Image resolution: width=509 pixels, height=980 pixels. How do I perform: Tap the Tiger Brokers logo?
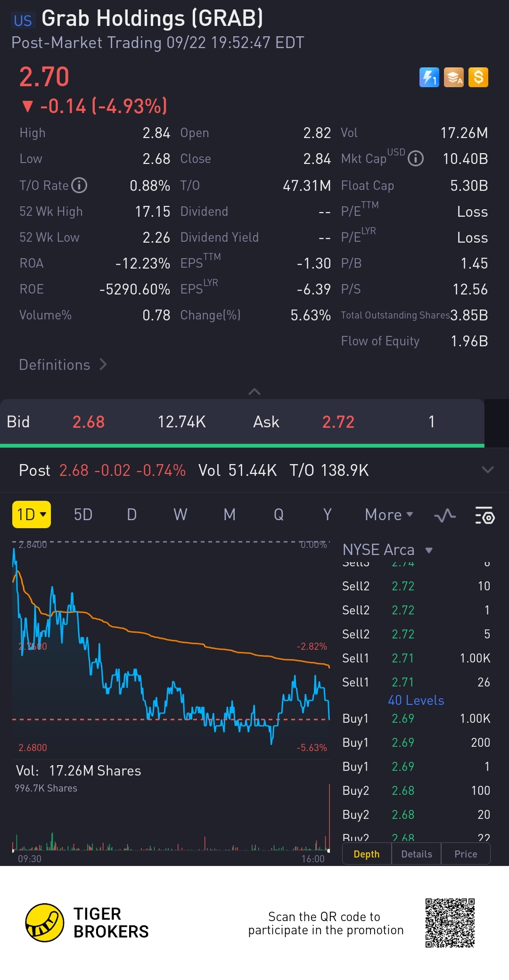coord(45,923)
